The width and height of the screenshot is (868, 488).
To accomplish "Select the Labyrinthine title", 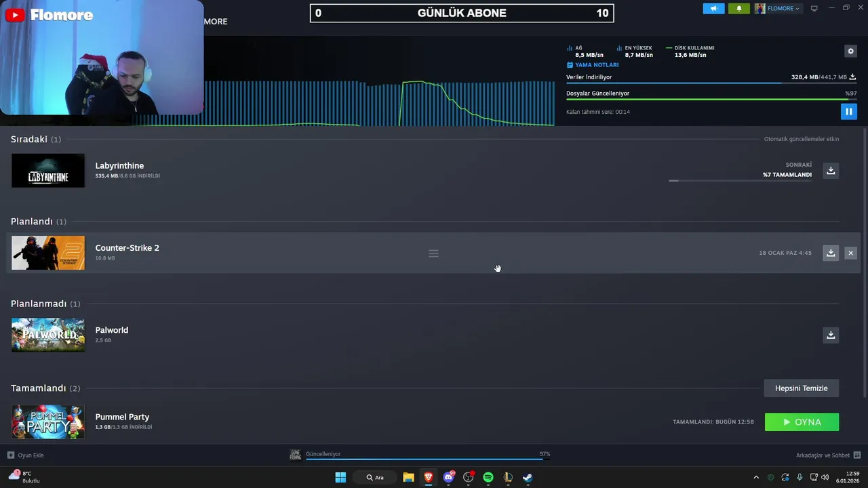I will (119, 165).
